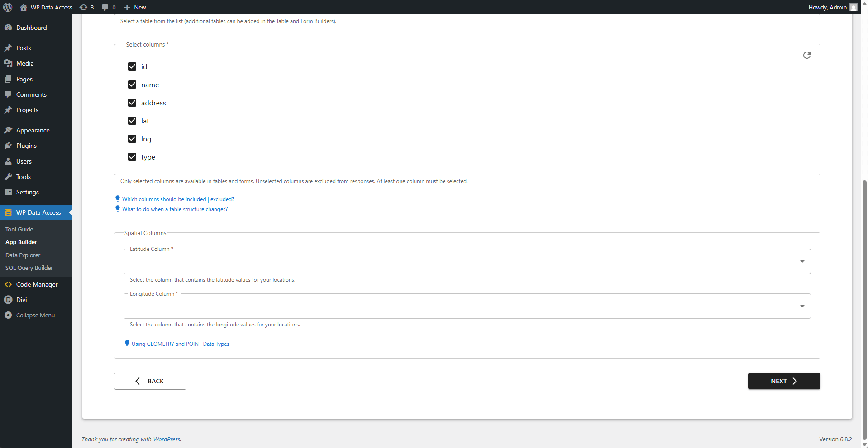Image resolution: width=868 pixels, height=448 pixels.
Task: Collapse the admin menu via its arrow icon
Action: [8, 315]
